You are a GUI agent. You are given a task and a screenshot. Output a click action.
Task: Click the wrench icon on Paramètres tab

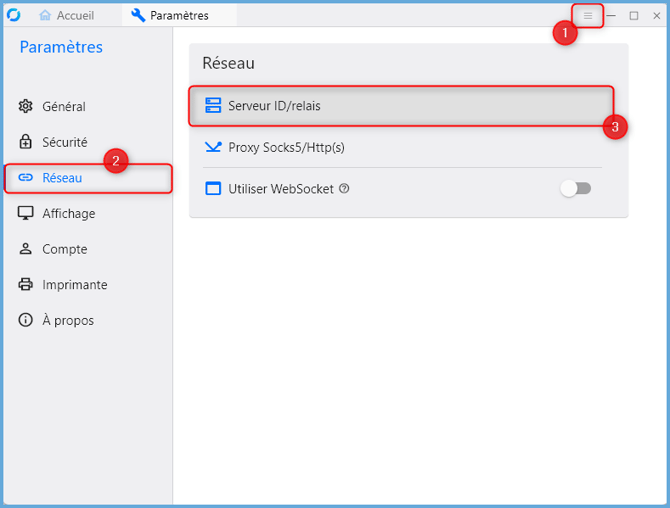[x=138, y=15]
